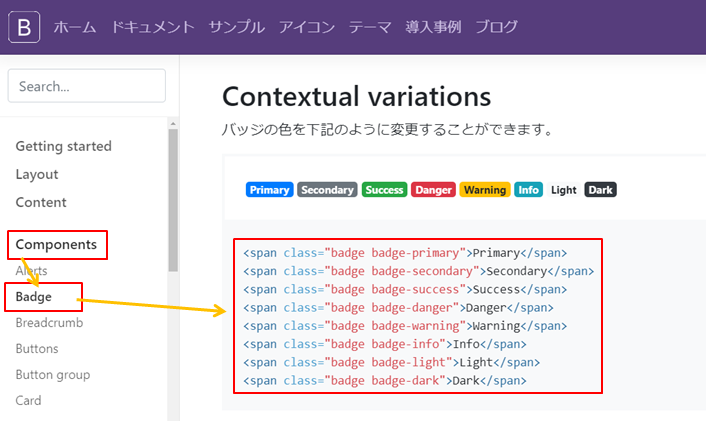Expand the Getting started section
Viewport: 706px width, 421px height.
click(x=63, y=146)
